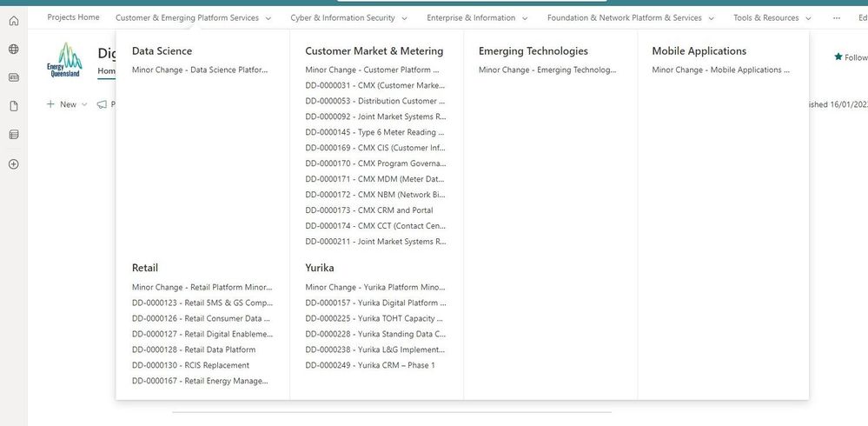The image size is (868, 426).
Task: Expand Tools & Resources chevron
Action: [x=808, y=18]
